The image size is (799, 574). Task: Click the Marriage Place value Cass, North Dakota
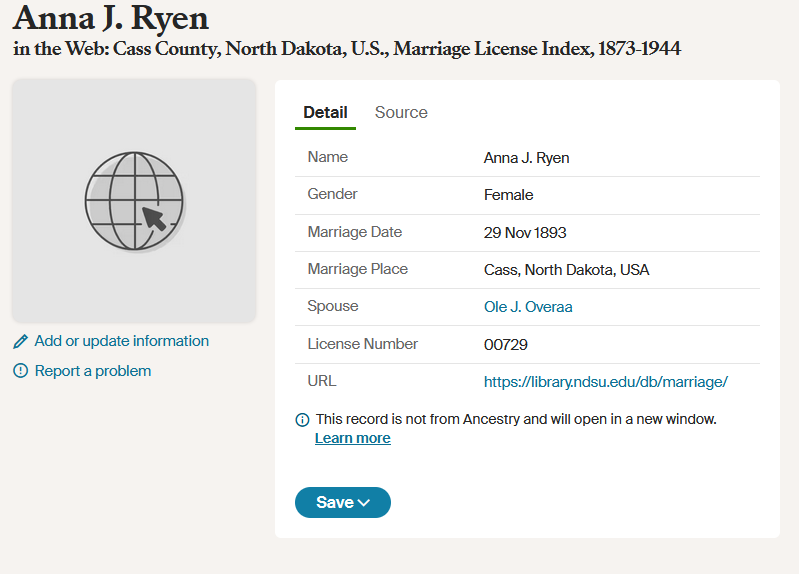567,270
